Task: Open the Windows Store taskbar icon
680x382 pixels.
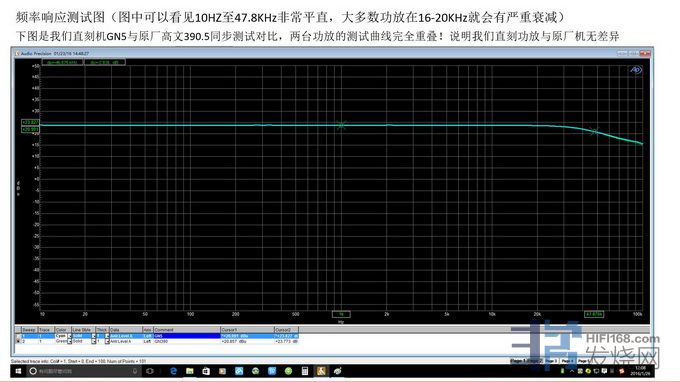Action: 206,371
